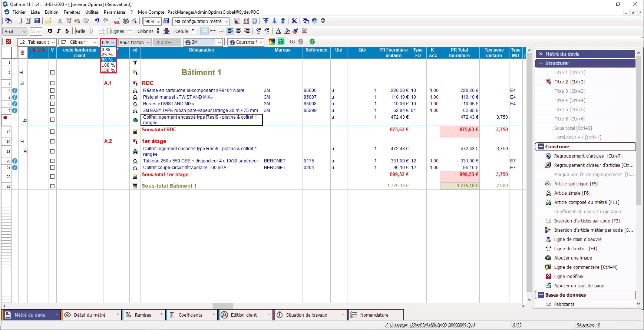Move the row down with the blue down arrow

pos(274,21)
